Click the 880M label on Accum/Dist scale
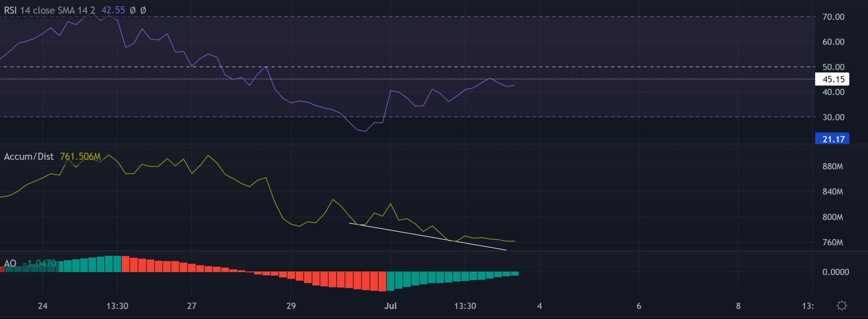Image resolution: width=868 pixels, height=319 pixels. point(832,166)
